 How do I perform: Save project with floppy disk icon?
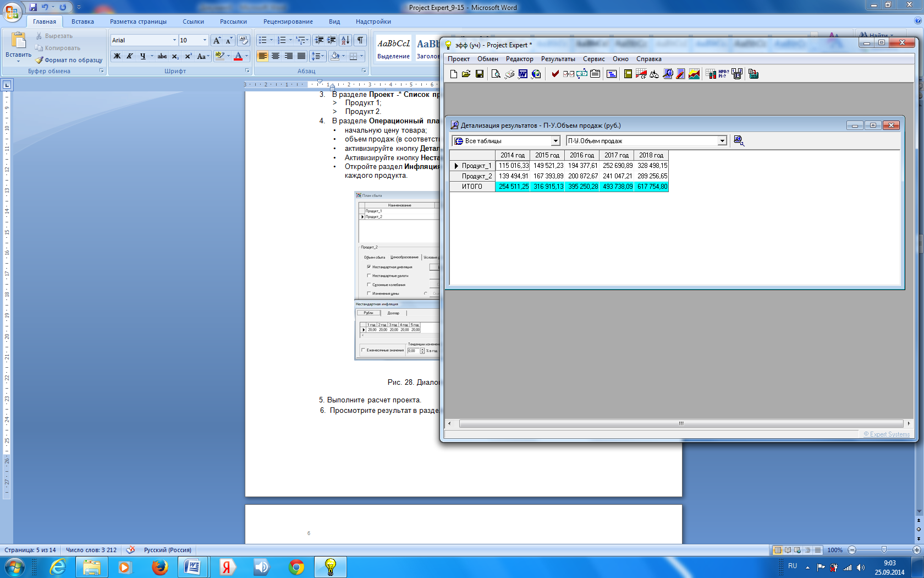(480, 74)
